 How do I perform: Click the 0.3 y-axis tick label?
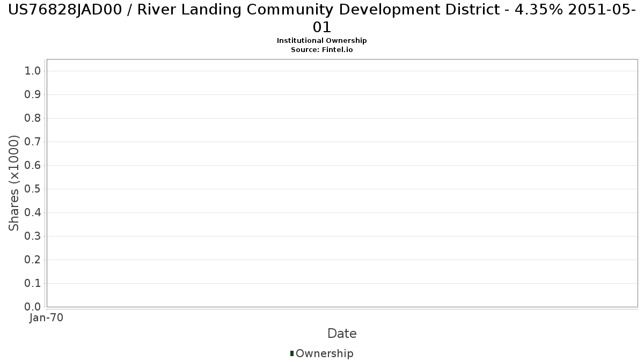[33, 237]
